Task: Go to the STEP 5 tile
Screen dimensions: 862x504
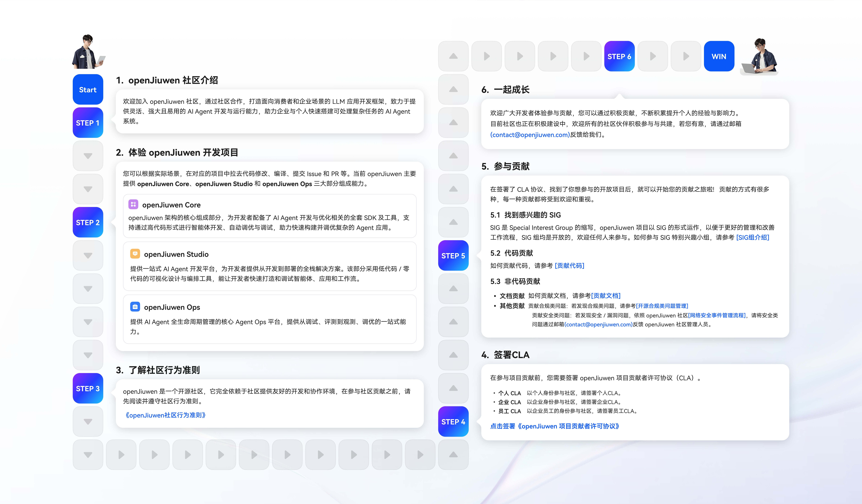Action: 453,255
